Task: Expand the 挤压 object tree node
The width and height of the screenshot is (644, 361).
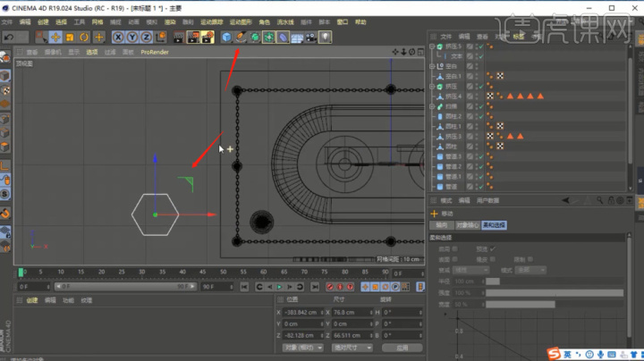Action: tap(432, 86)
